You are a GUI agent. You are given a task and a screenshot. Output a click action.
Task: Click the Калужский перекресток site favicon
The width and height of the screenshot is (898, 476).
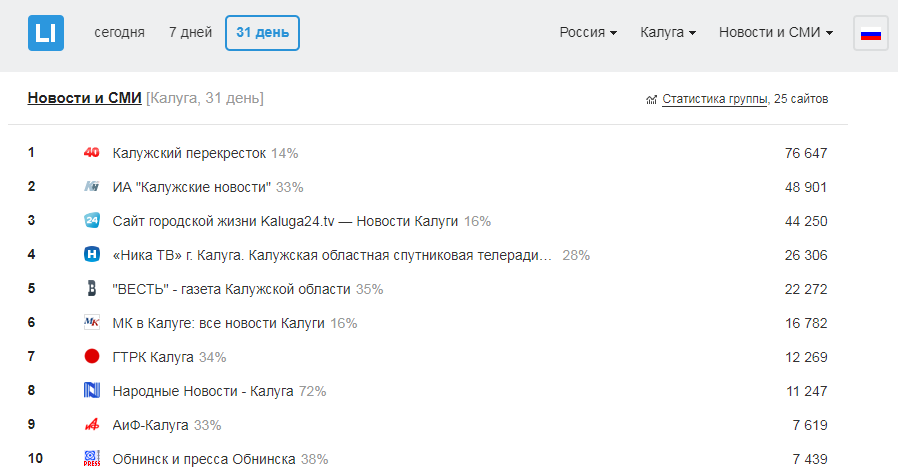(x=92, y=153)
